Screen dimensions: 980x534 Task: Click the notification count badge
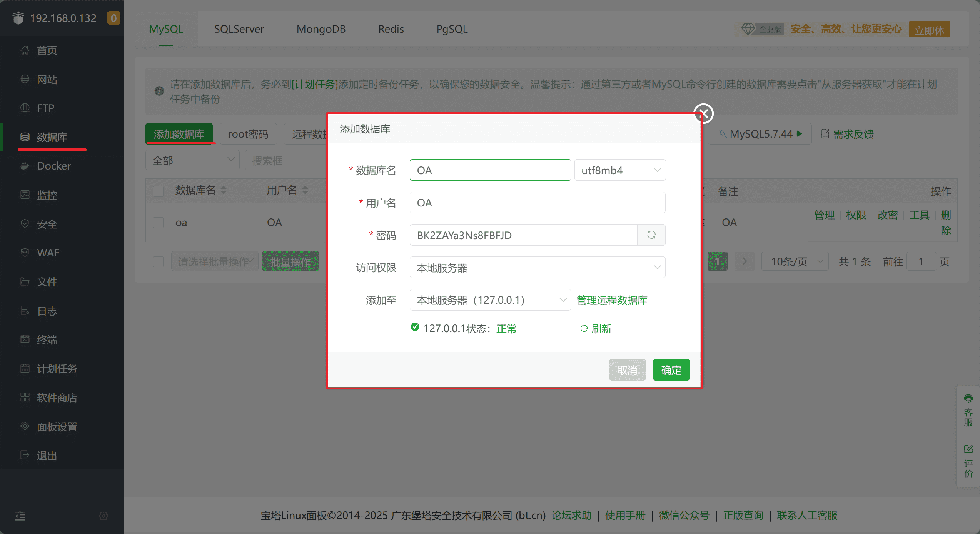[113, 18]
